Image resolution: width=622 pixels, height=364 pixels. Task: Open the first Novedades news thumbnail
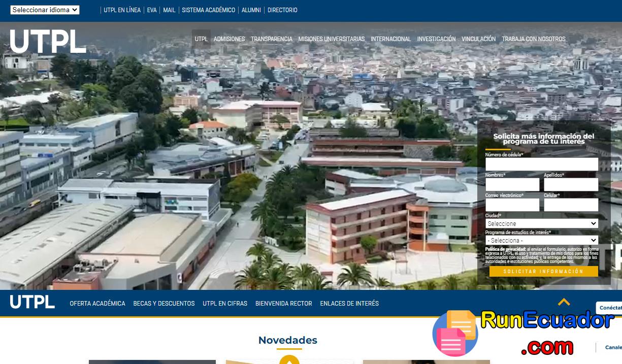point(152,362)
